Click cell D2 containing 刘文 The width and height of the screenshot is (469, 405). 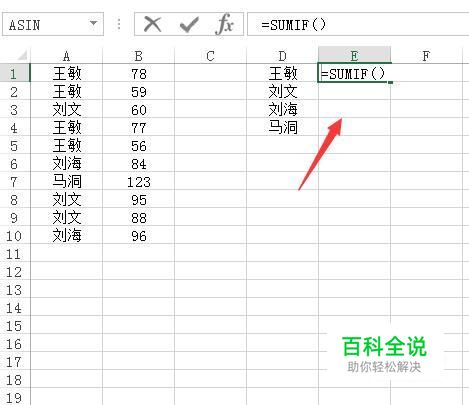point(282,91)
